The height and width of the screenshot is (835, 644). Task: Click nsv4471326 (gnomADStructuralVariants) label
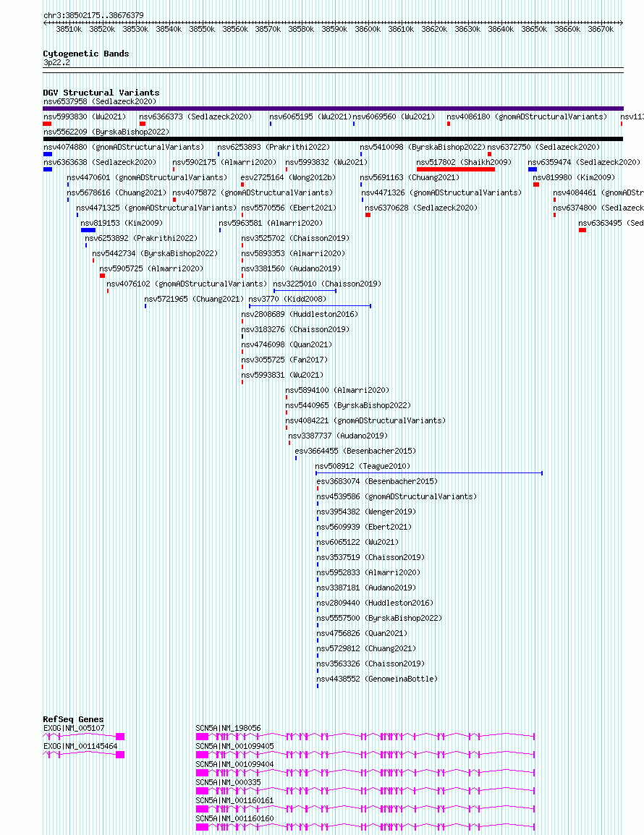[x=441, y=192]
